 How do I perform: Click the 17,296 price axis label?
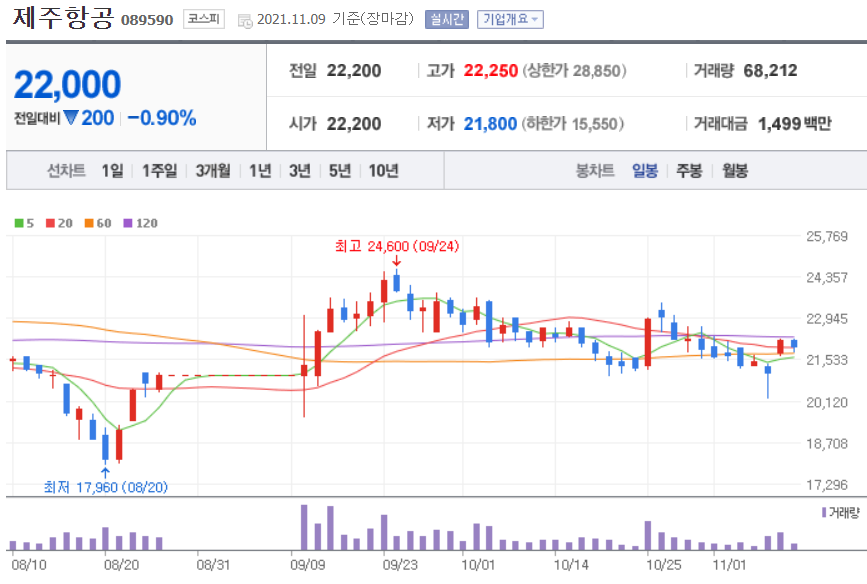pyautogui.click(x=827, y=485)
